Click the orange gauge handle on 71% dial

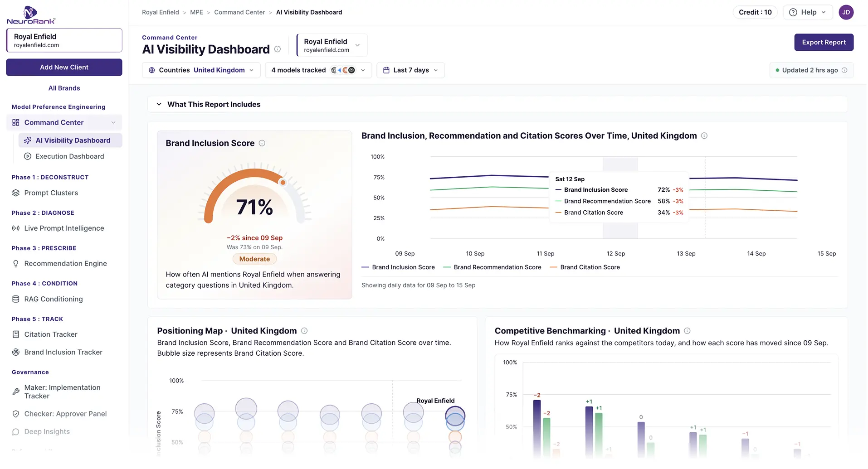point(283,182)
